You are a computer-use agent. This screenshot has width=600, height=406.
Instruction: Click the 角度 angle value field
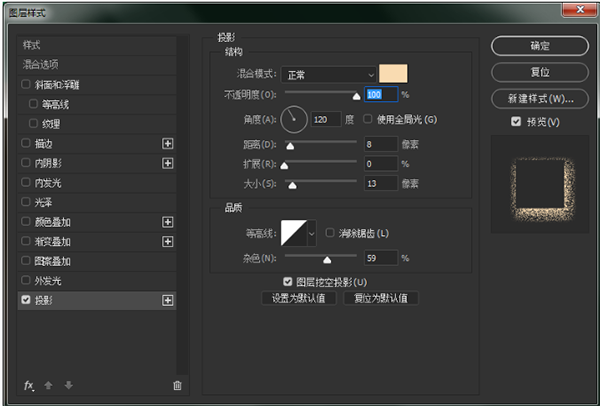(x=326, y=120)
